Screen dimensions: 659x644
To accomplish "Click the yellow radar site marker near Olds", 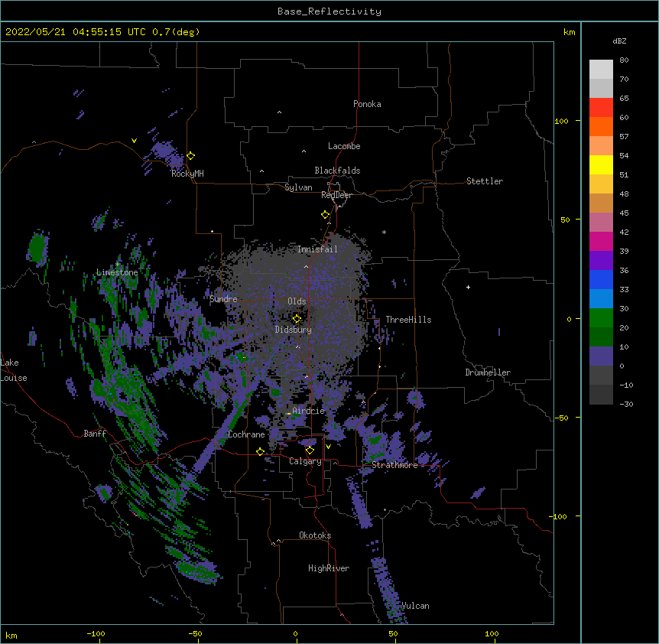I will (x=297, y=318).
